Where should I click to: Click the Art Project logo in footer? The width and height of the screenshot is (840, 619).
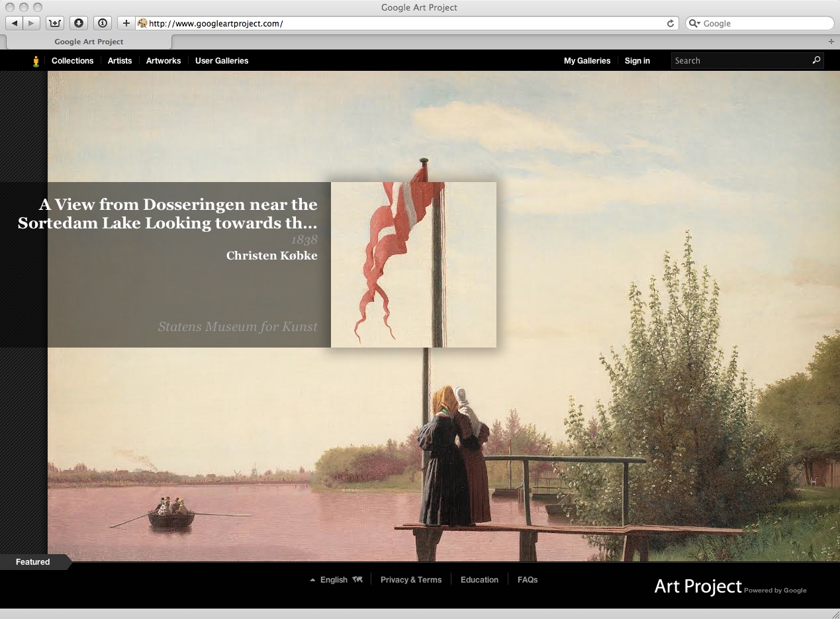pyautogui.click(x=698, y=586)
